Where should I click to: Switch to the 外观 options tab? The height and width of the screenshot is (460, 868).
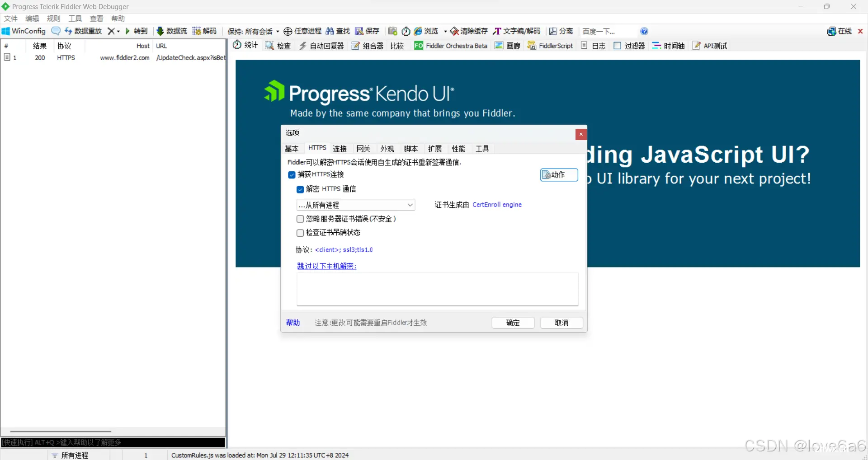[387, 149]
